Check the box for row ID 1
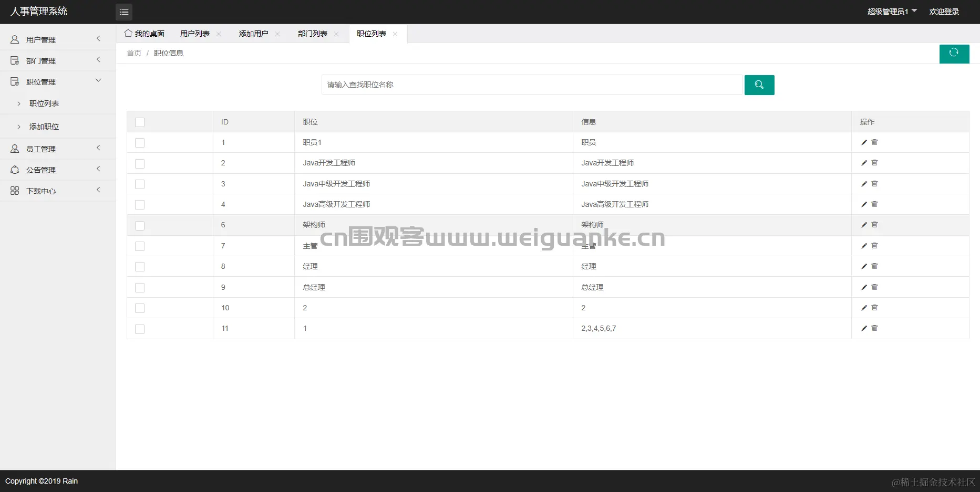 140,143
